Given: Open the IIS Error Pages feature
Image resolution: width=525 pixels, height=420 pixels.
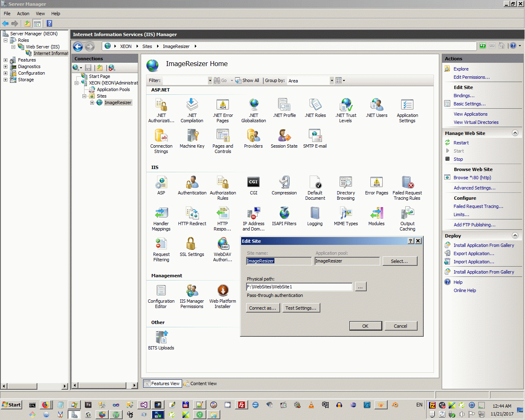Looking at the screenshot, I should pos(377,185).
